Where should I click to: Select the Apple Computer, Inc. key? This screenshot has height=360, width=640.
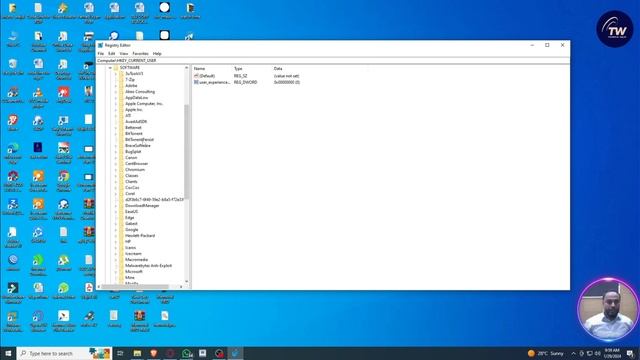click(x=144, y=104)
